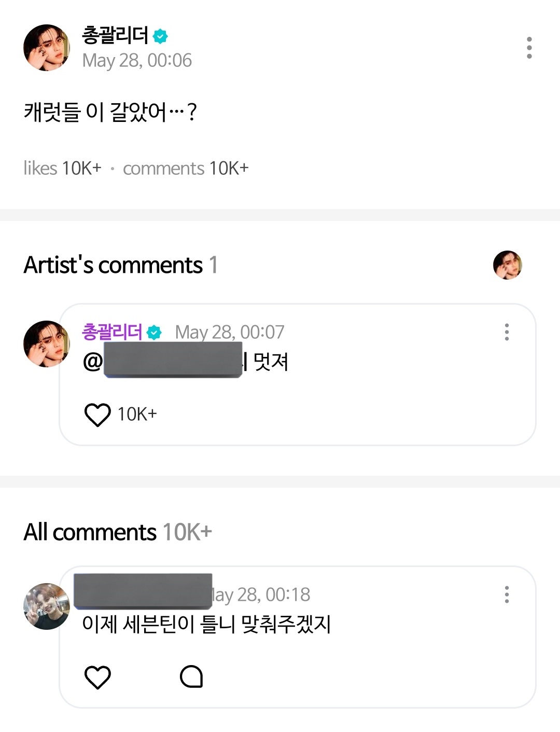Tap the reply bubble on fan comment
This screenshot has height=732, width=560.
tap(191, 676)
